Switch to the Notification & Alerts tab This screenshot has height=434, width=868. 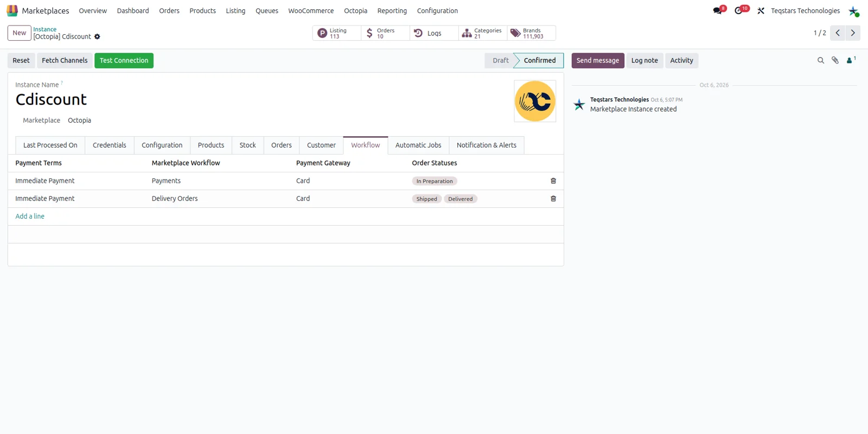[x=487, y=145]
